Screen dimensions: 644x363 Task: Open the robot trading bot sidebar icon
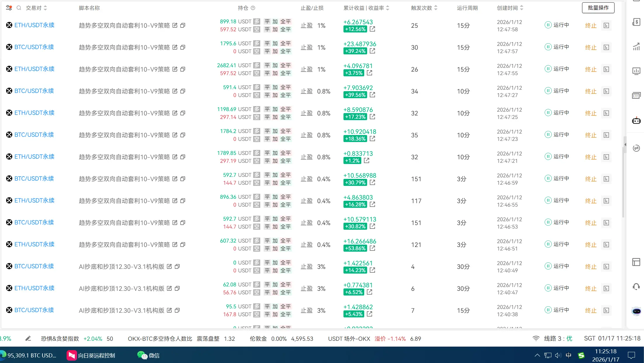coord(636,120)
